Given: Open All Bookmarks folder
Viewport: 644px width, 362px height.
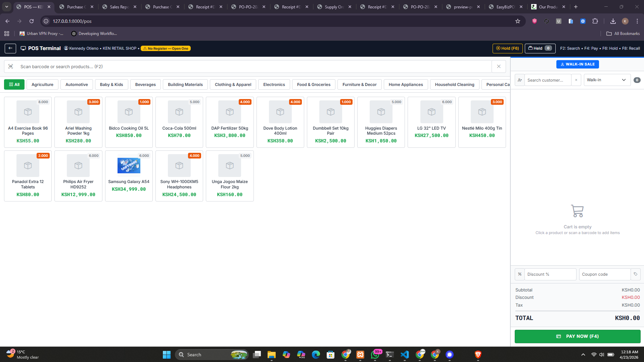Looking at the screenshot, I should coord(623,34).
